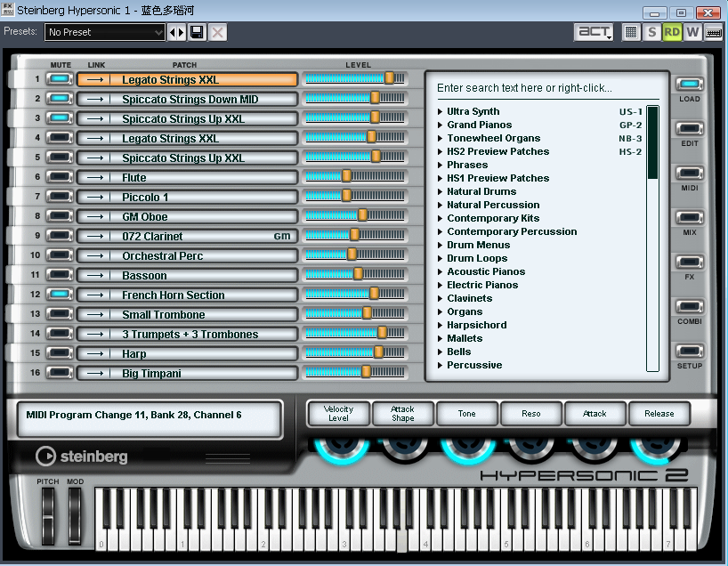Expand the Grand Pianos patch category
Image resolution: width=728 pixels, height=566 pixels.
(479, 125)
